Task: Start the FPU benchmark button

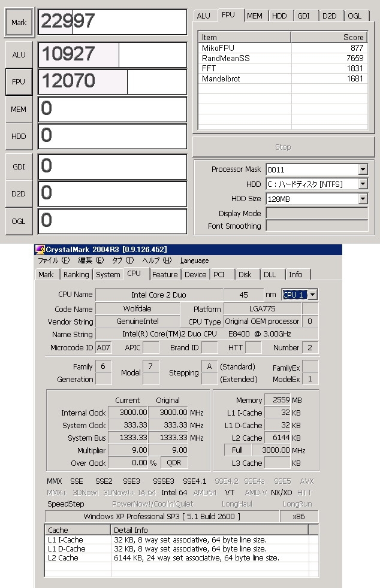Action: [x=19, y=82]
